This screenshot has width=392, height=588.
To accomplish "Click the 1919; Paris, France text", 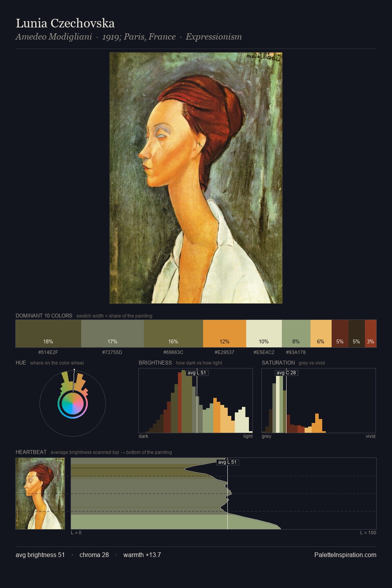I will click(139, 37).
